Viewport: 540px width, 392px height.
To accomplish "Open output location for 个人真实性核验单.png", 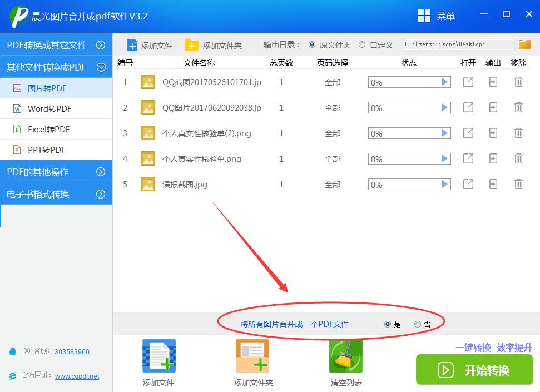I will 493,158.
